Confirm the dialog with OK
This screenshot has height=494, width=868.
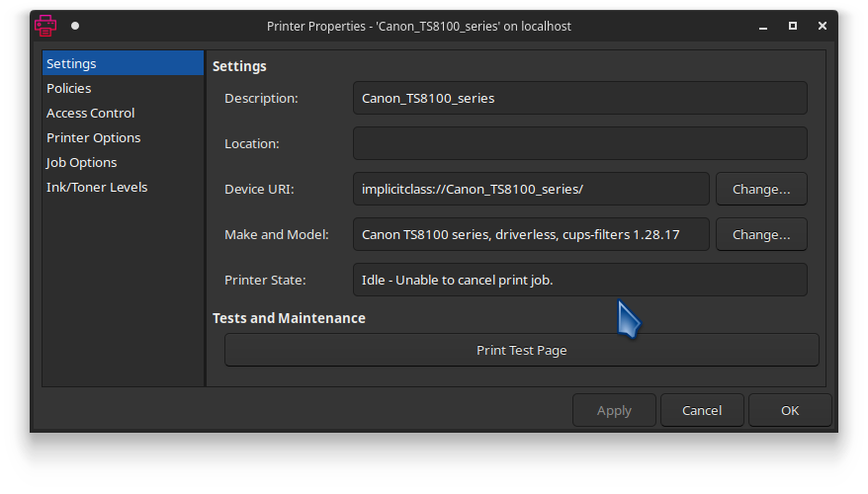click(x=790, y=410)
